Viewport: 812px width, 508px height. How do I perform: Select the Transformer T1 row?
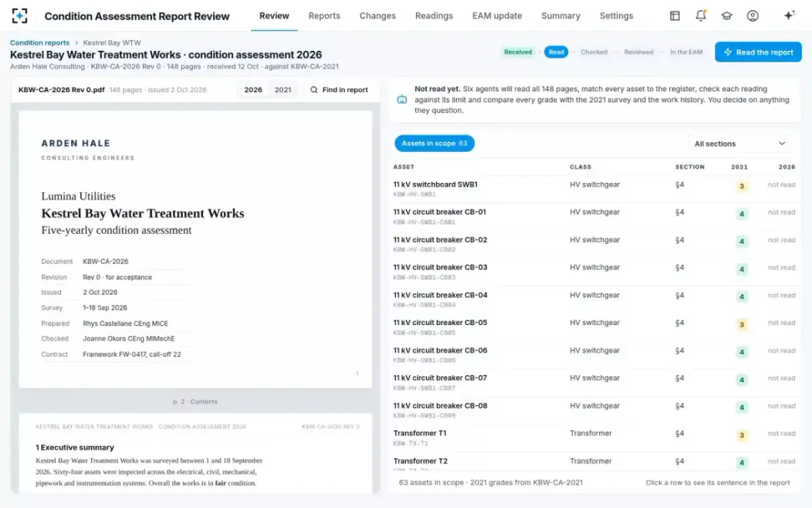pos(594,438)
